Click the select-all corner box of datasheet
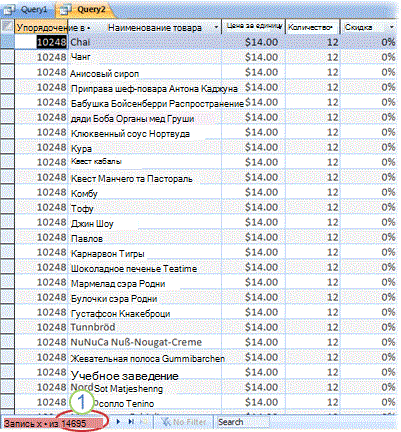The height and width of the screenshot is (432, 401). pyautogui.click(x=7, y=27)
